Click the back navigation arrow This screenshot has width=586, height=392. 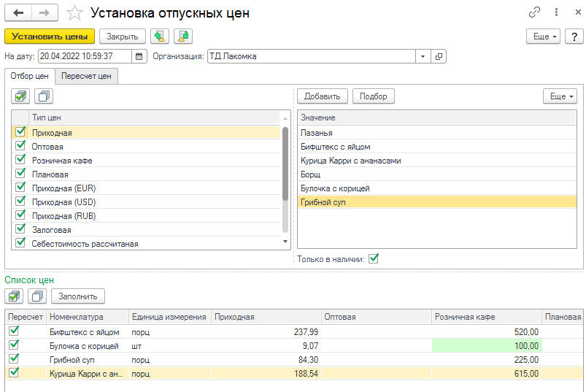18,13
